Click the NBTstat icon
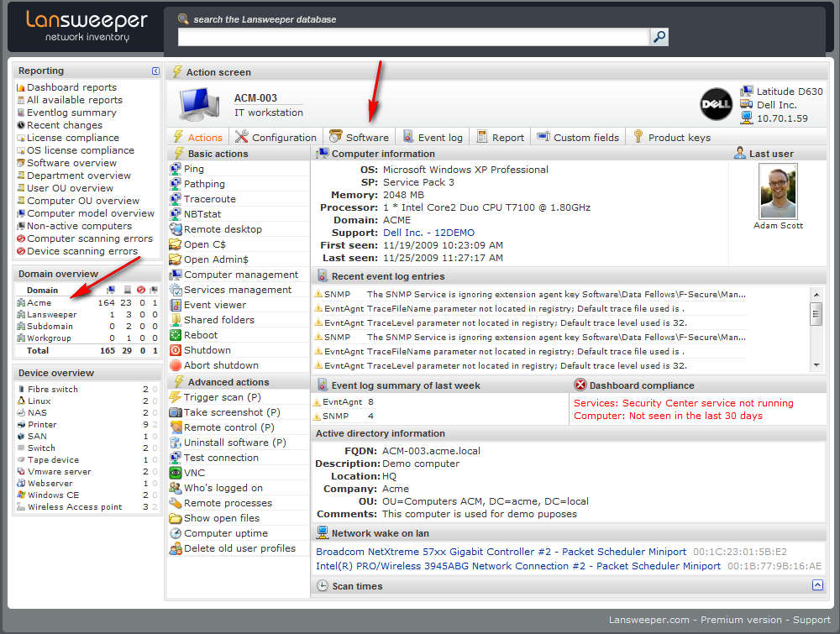Image resolution: width=840 pixels, height=634 pixels. coord(176,214)
